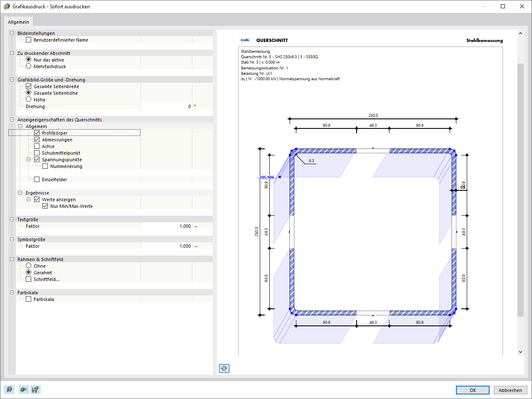
Task: Select the Gesamte Seitenhöhe radio button
Action: (x=28, y=93)
